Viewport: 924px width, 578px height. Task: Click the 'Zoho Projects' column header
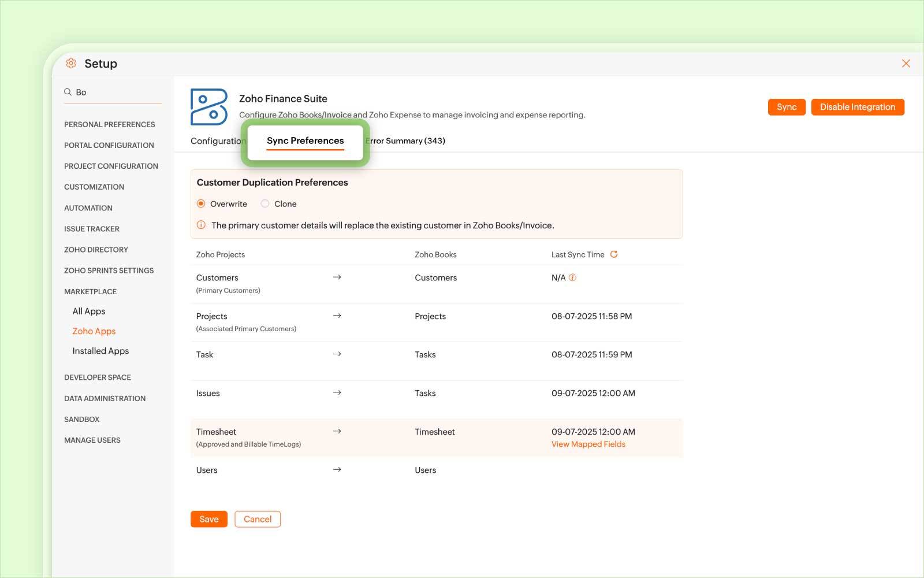click(221, 254)
